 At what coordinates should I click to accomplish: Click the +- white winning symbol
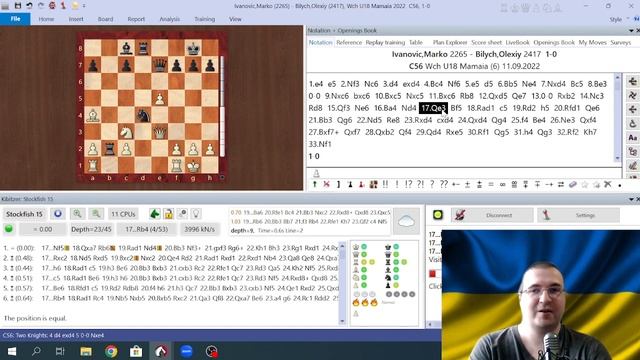coord(456,184)
